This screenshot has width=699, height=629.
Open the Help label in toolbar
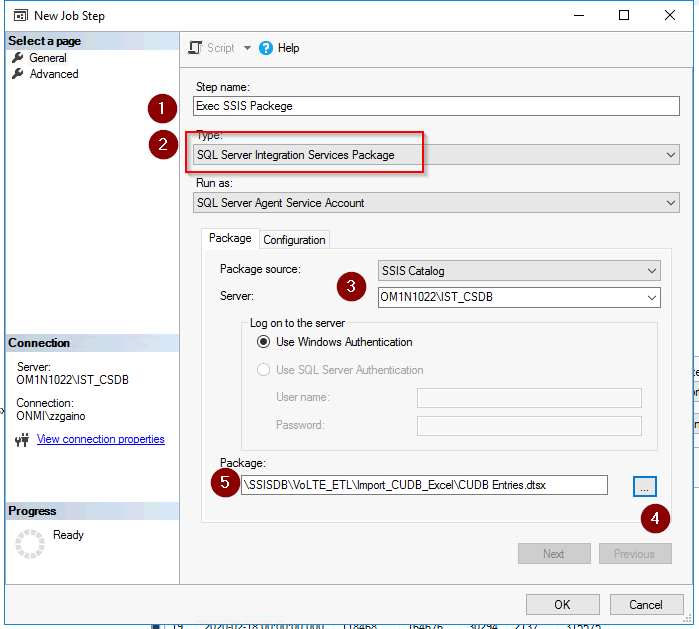[x=288, y=48]
